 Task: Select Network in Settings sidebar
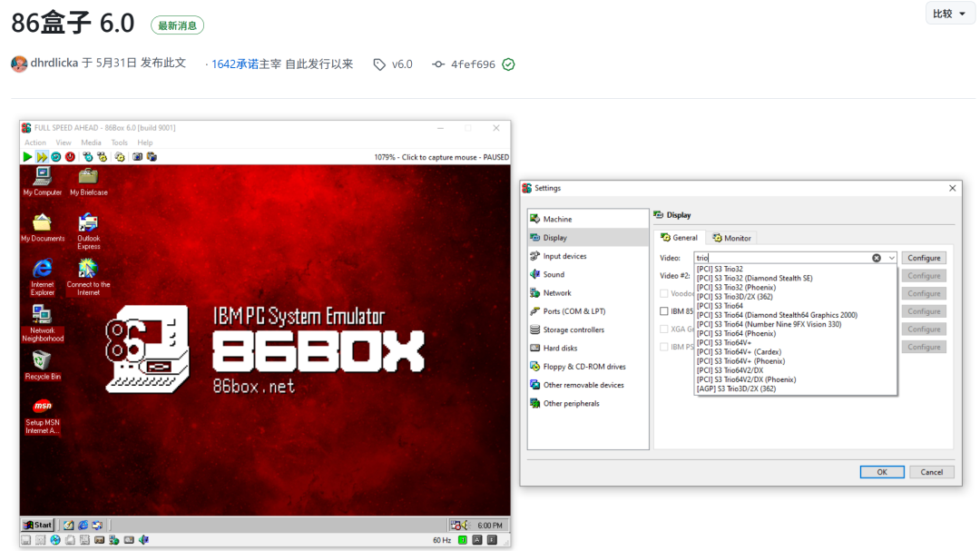587,292
